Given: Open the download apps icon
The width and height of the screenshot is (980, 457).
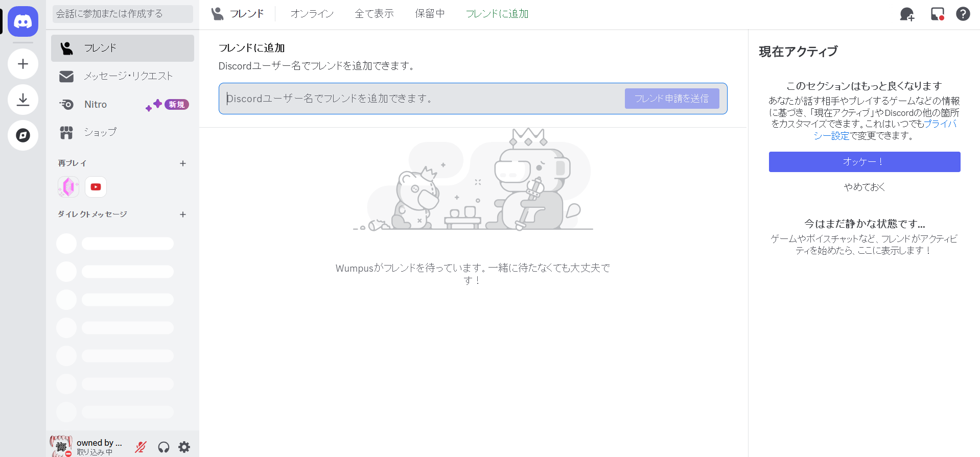Looking at the screenshot, I should point(23,100).
